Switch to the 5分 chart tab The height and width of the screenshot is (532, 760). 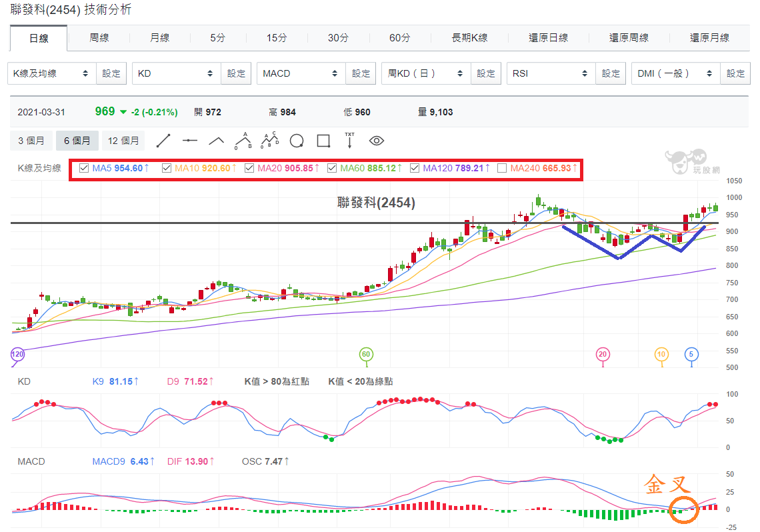(218, 38)
